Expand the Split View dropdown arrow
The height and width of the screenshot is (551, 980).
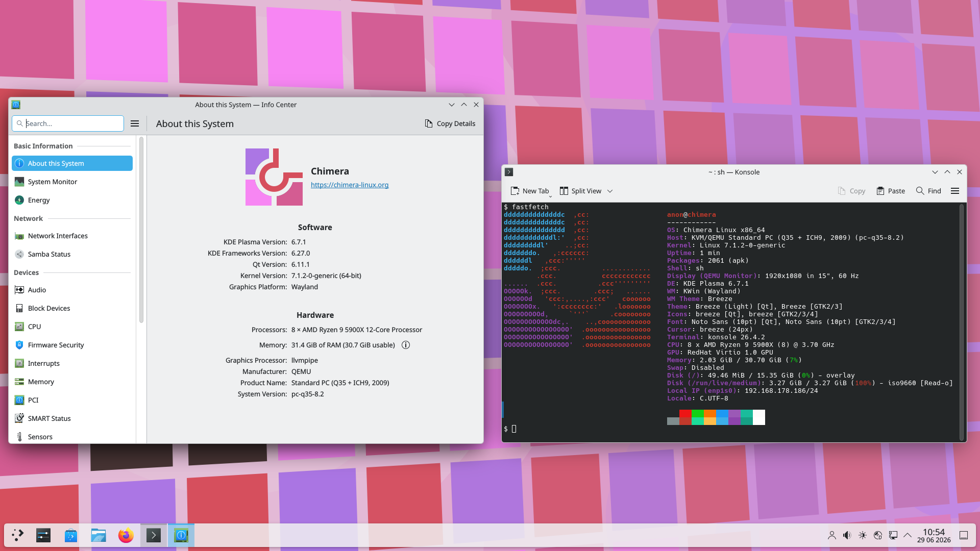tap(610, 191)
